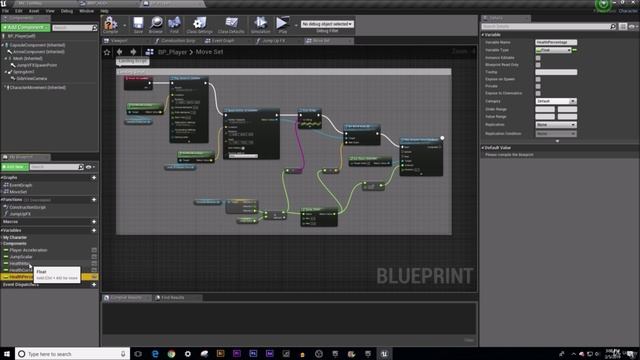This screenshot has width=640, height=360.
Task: Add an event dispatcher with its plus icon
Action: click(x=94, y=284)
